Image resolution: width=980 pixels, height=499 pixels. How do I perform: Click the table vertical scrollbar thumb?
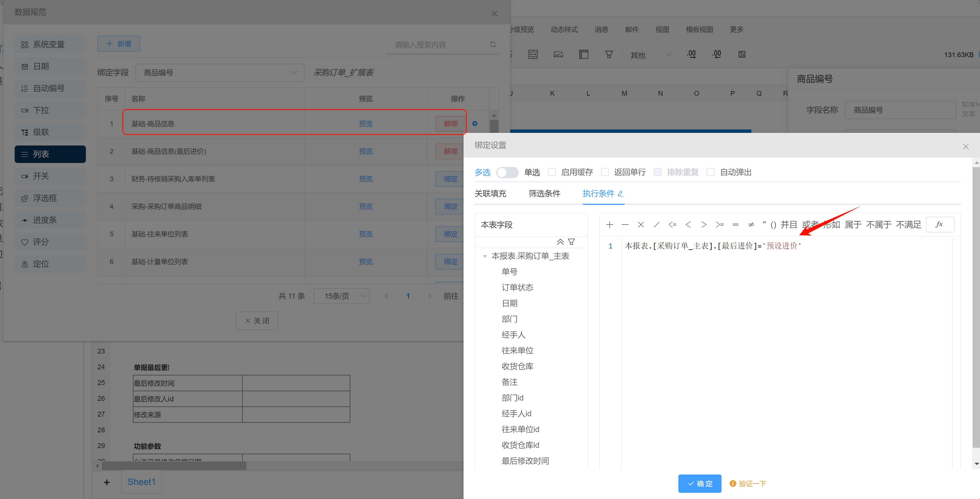point(494,126)
